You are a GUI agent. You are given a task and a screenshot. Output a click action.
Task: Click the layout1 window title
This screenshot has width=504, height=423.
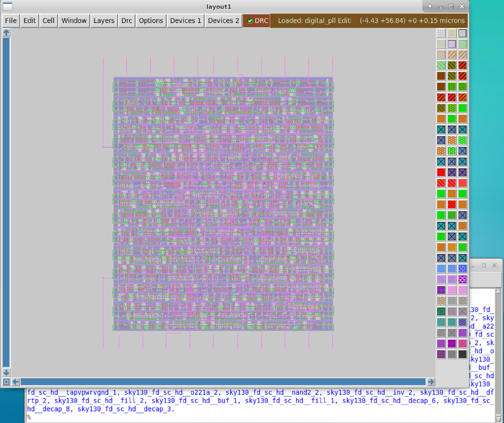219,7
